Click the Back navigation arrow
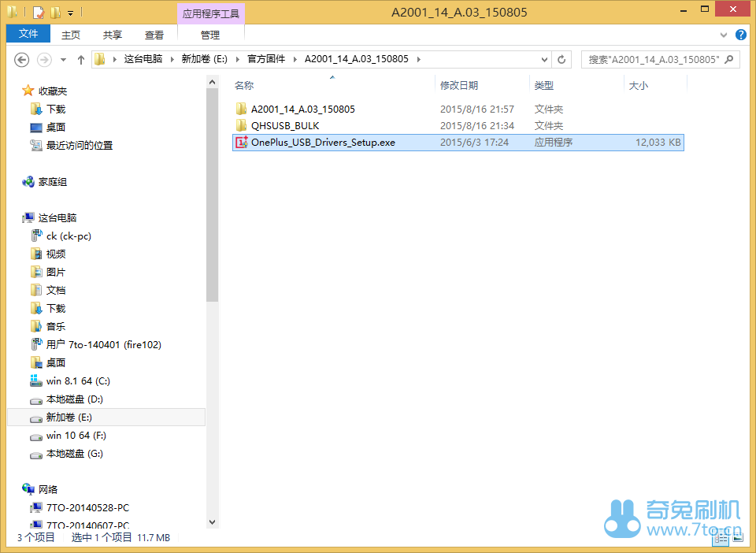This screenshot has height=553, width=756. pos(22,60)
